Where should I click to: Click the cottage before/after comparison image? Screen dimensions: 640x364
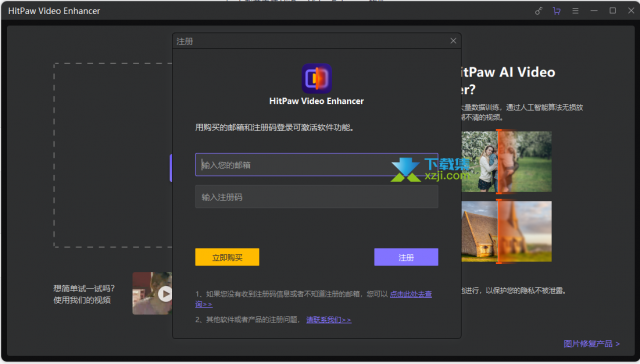(x=506, y=231)
